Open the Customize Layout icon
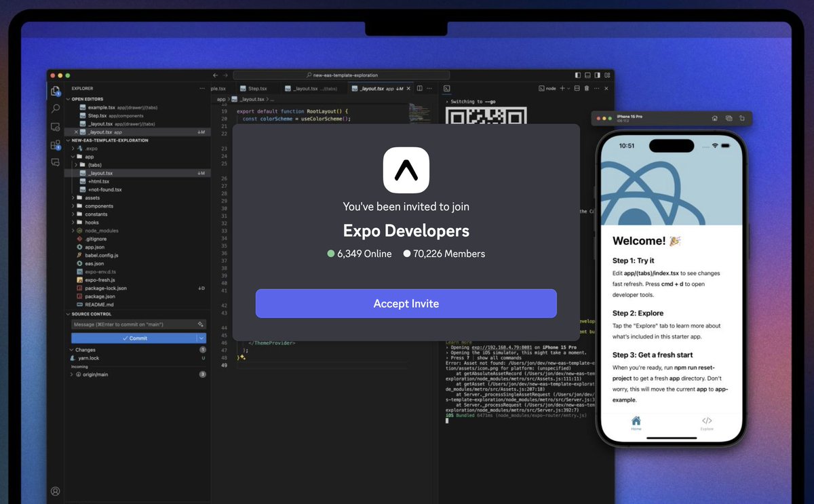The image size is (814, 504). tap(607, 75)
